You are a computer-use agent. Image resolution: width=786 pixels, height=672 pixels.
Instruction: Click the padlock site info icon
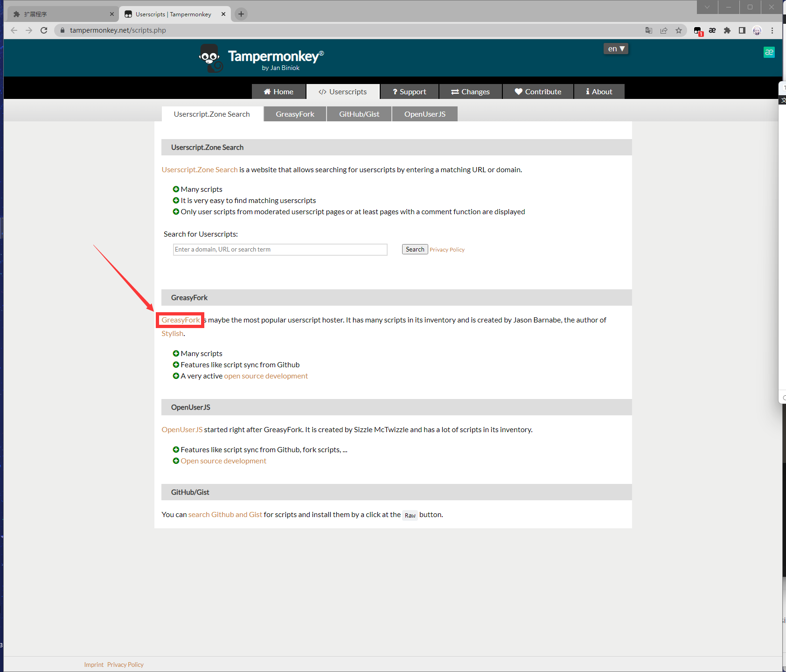(x=63, y=30)
